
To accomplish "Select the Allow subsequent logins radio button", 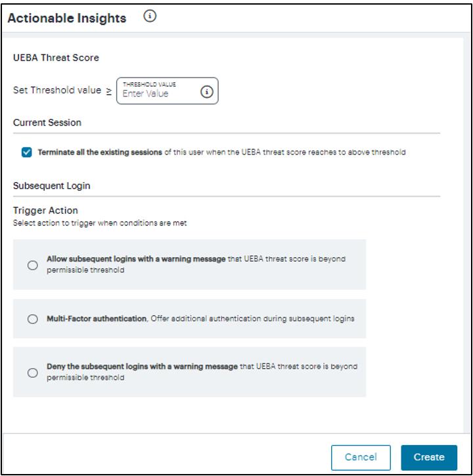I will pyautogui.click(x=33, y=265).
